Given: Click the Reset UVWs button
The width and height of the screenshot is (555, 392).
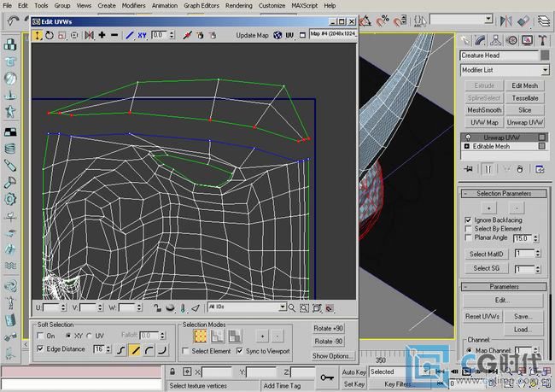Looking at the screenshot, I should point(482,317).
